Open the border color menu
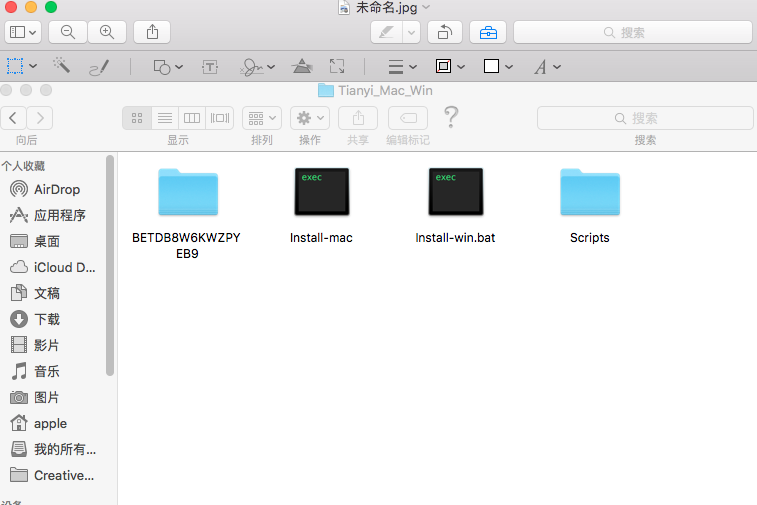Image resolution: width=757 pixels, height=505 pixels. [x=450, y=66]
